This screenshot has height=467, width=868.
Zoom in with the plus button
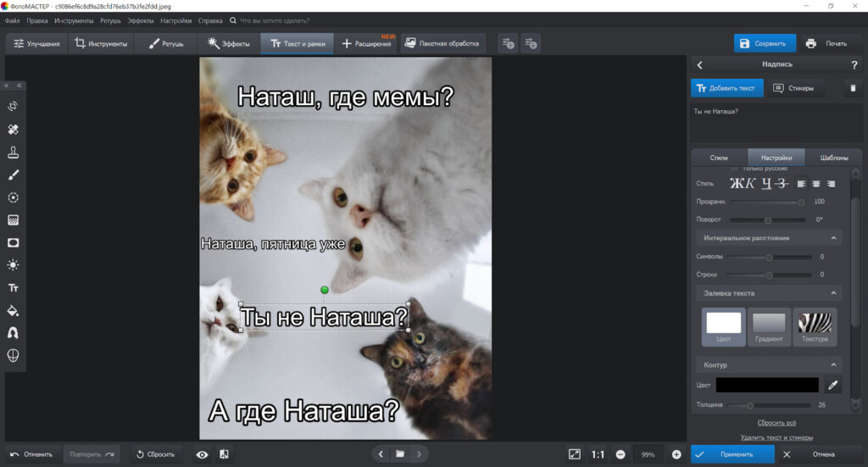pyautogui.click(x=676, y=454)
